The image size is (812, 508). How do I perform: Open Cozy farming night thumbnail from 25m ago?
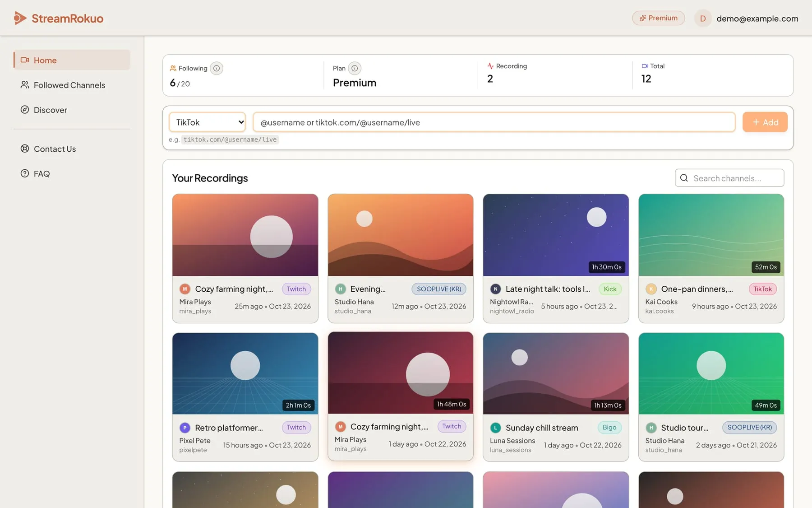[x=245, y=235]
